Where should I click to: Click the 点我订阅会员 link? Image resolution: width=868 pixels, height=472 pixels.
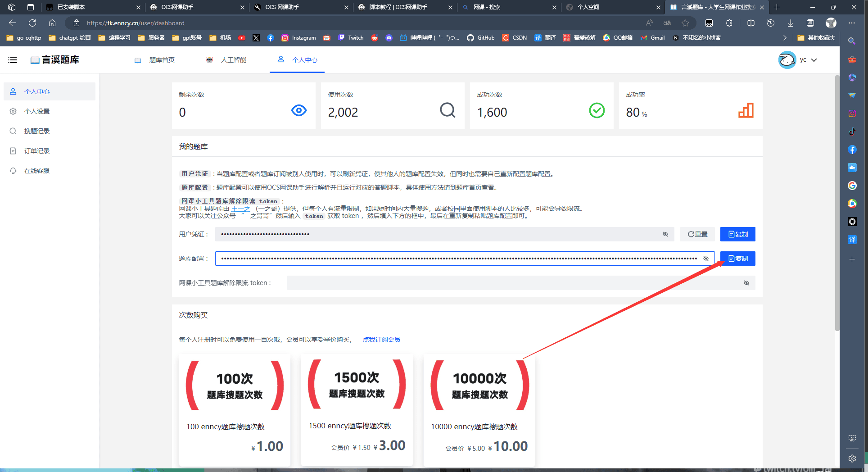[x=381, y=340]
